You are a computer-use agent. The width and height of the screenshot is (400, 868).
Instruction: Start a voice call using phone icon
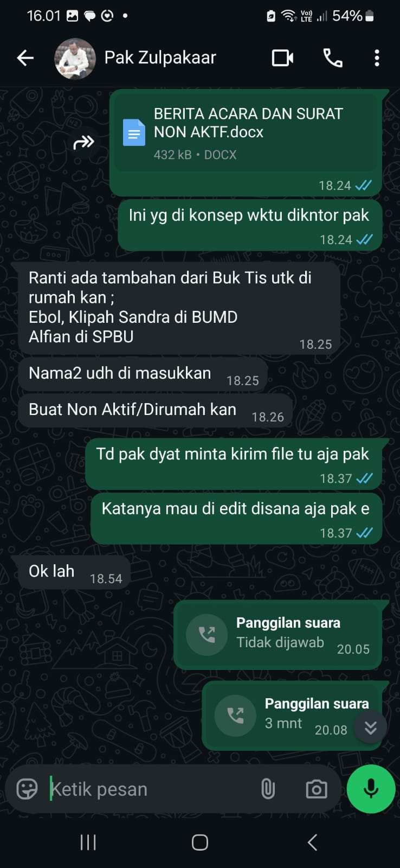click(333, 58)
